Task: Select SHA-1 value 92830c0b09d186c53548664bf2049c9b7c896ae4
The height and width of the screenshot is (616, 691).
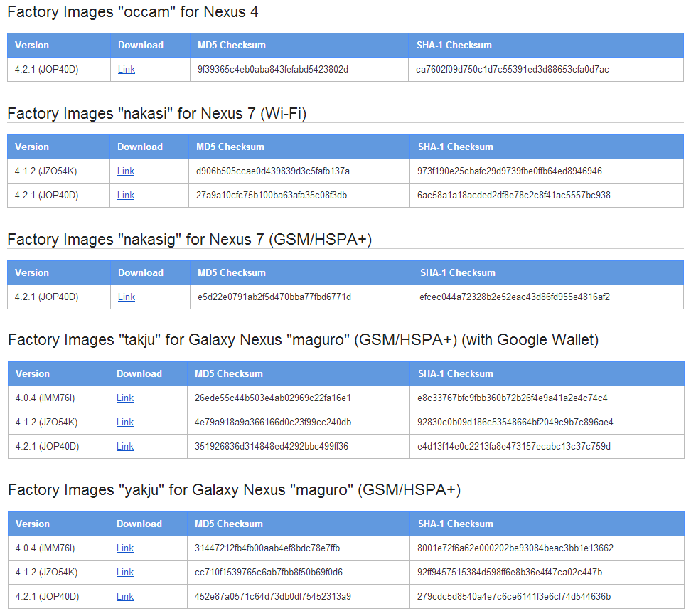Action: 515,423
